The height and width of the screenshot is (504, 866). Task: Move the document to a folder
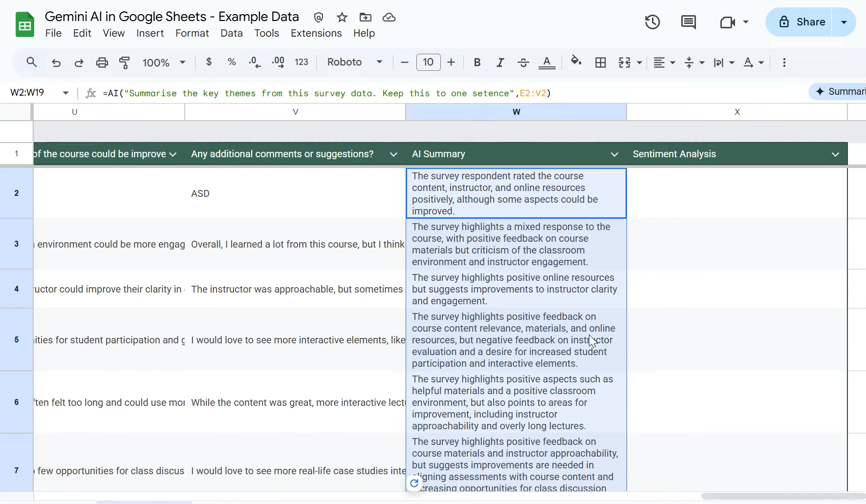(x=365, y=18)
